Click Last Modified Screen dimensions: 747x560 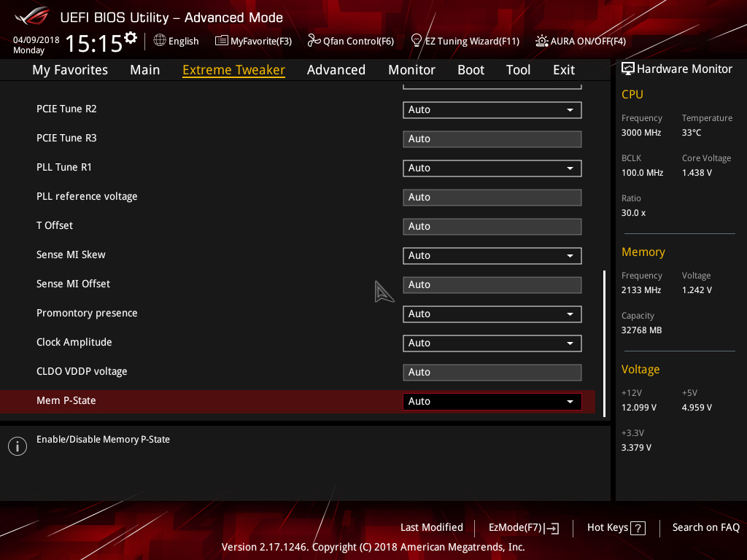click(x=432, y=528)
